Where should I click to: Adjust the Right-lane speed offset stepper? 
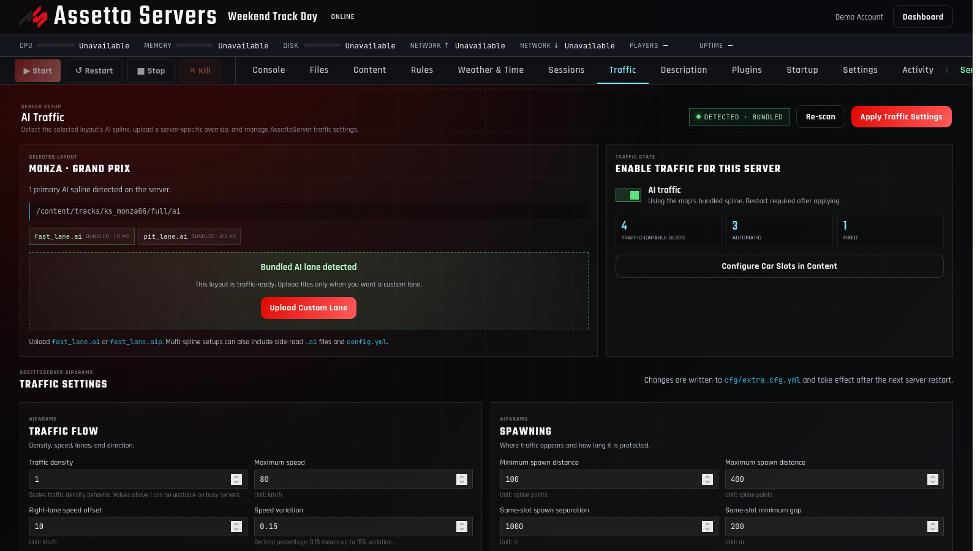(236, 527)
